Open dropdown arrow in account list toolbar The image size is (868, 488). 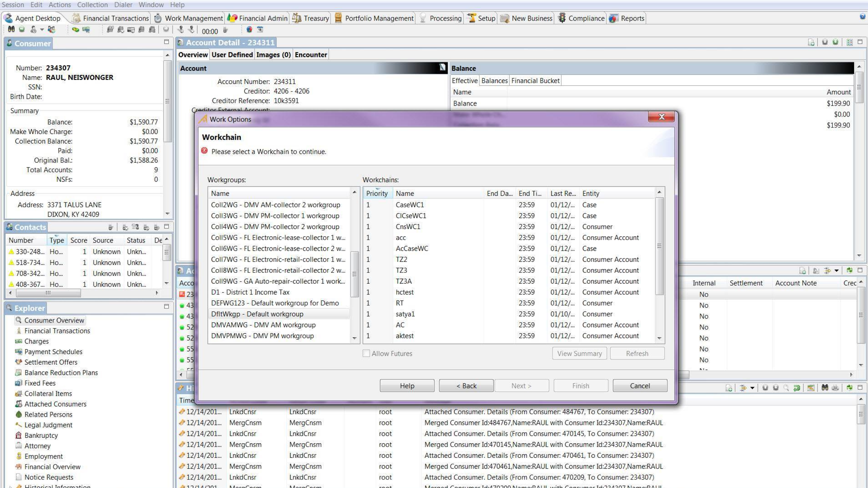[836, 270]
